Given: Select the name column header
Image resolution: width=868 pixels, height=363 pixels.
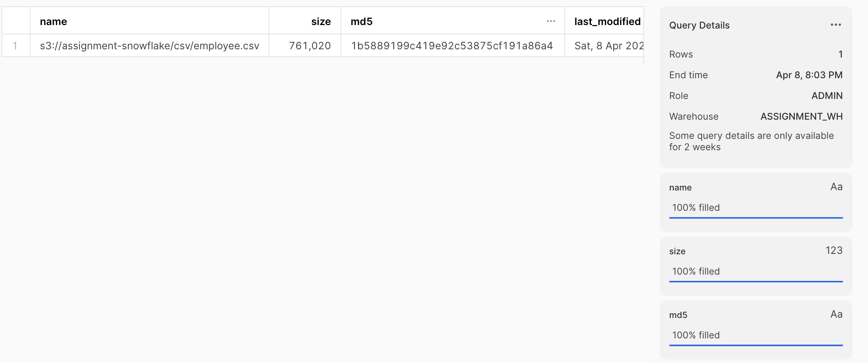Looking at the screenshot, I should 53,22.
